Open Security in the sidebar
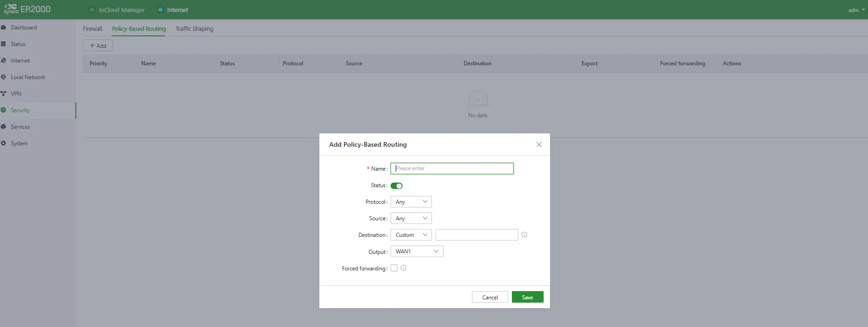Image resolution: width=868 pixels, height=327 pixels. point(38,110)
